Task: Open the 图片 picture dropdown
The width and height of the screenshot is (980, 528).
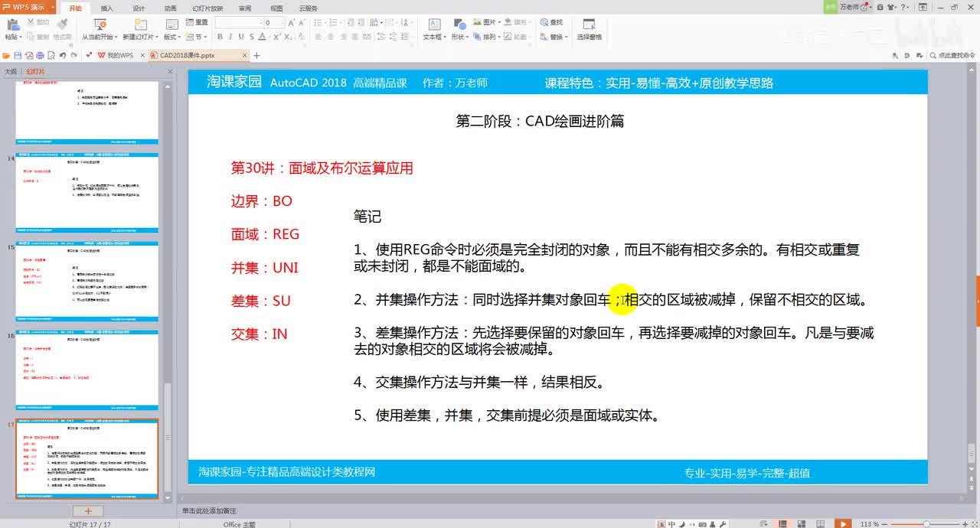Action: [485, 22]
